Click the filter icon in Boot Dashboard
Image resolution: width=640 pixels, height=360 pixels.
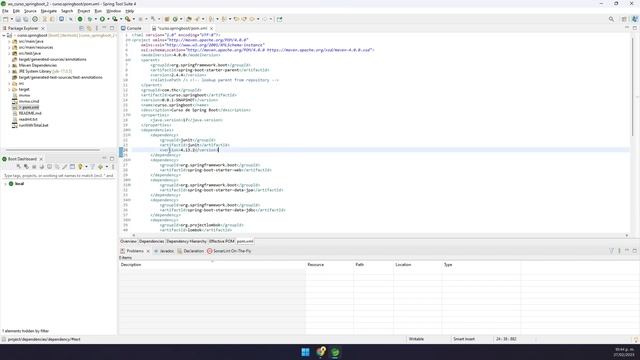click(x=93, y=167)
